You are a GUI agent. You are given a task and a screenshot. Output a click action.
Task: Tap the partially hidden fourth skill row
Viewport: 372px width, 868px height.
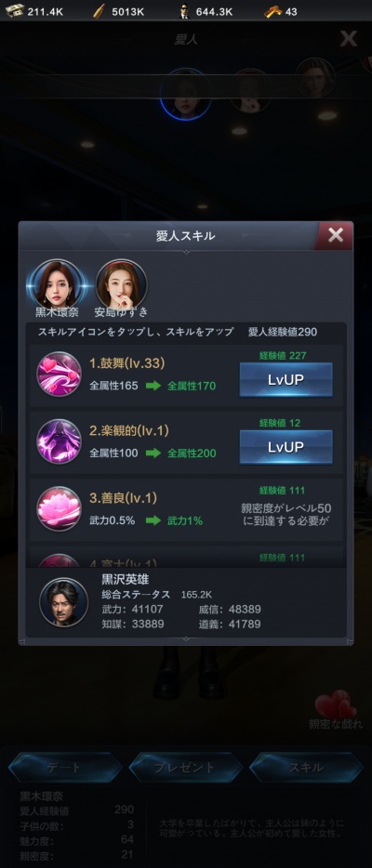click(186, 558)
